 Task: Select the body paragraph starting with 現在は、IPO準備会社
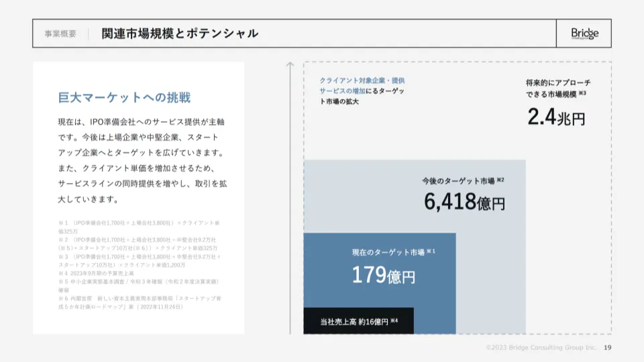[x=142, y=161]
